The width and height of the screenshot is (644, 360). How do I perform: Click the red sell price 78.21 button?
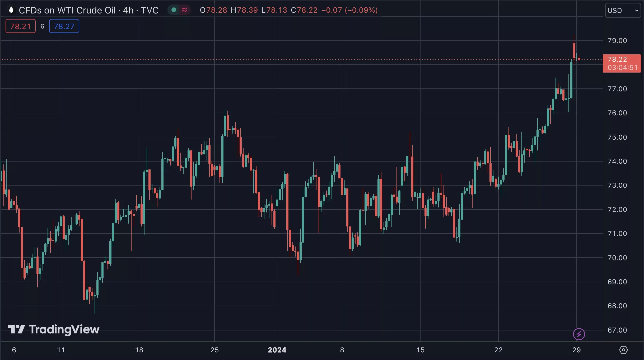point(21,26)
